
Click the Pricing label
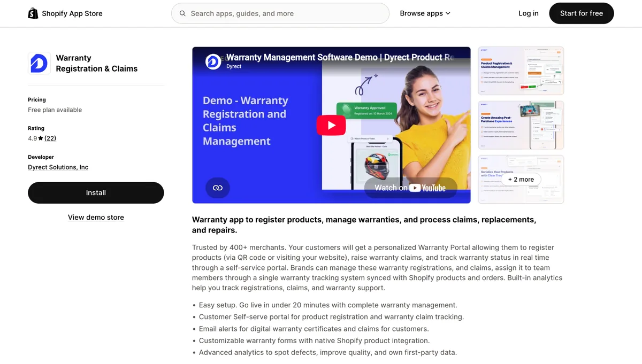[x=37, y=99]
